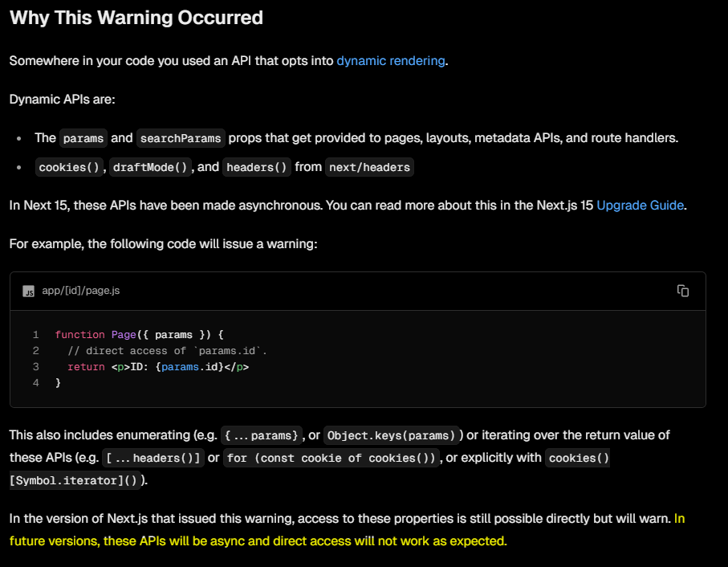
Task: Click the inline code '[Symbol.iterator]()'
Action: click(75, 480)
